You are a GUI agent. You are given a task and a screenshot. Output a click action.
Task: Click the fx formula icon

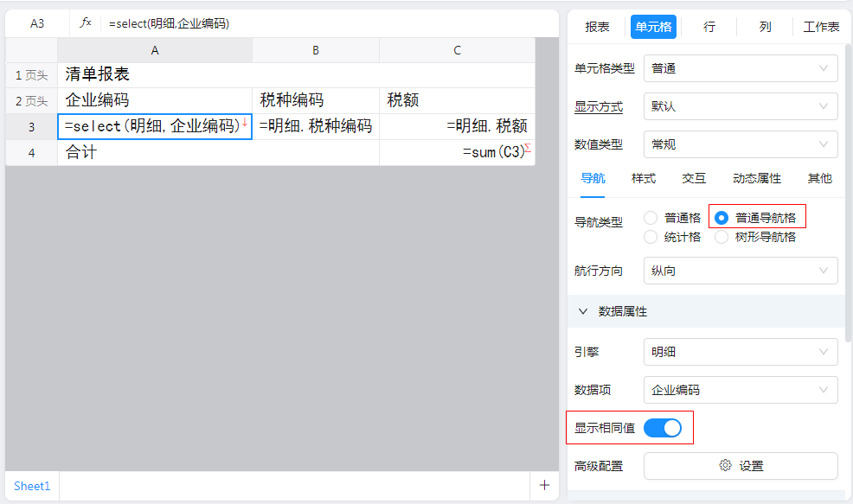point(86,23)
